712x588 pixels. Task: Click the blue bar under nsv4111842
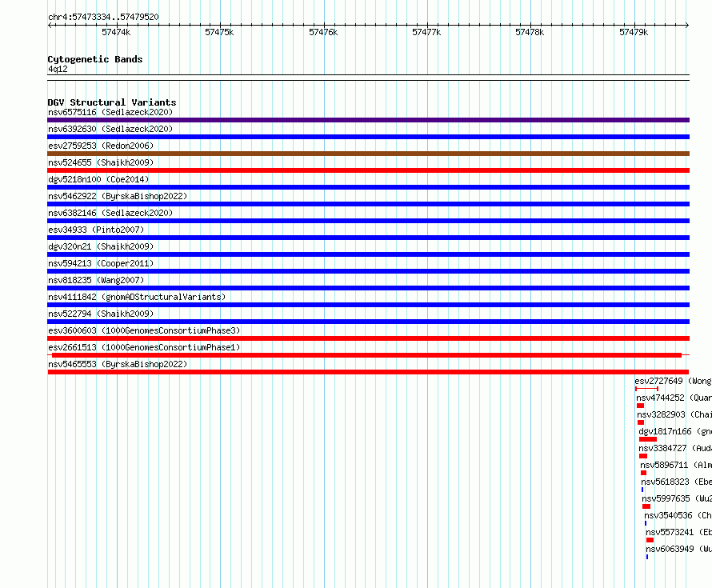368,305
